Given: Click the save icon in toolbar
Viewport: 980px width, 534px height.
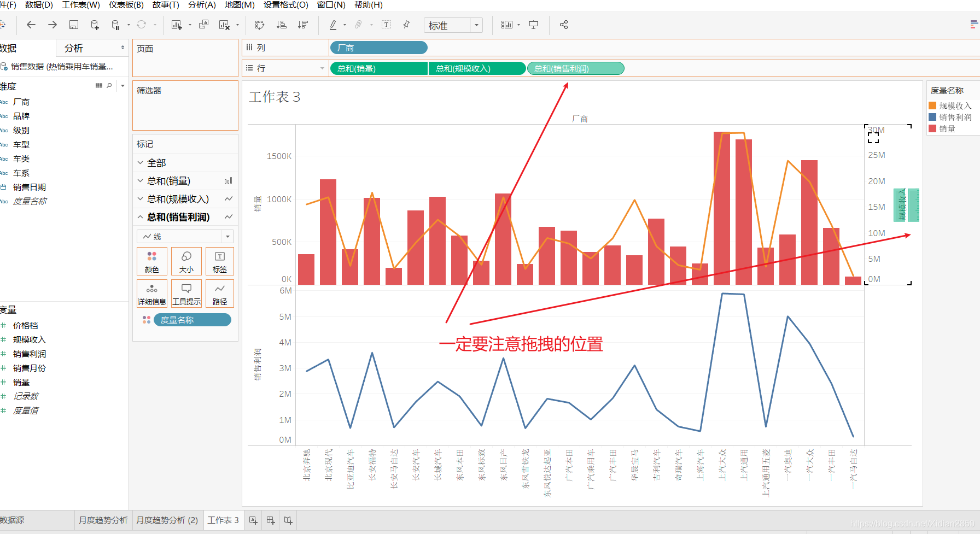Looking at the screenshot, I should tap(74, 25).
